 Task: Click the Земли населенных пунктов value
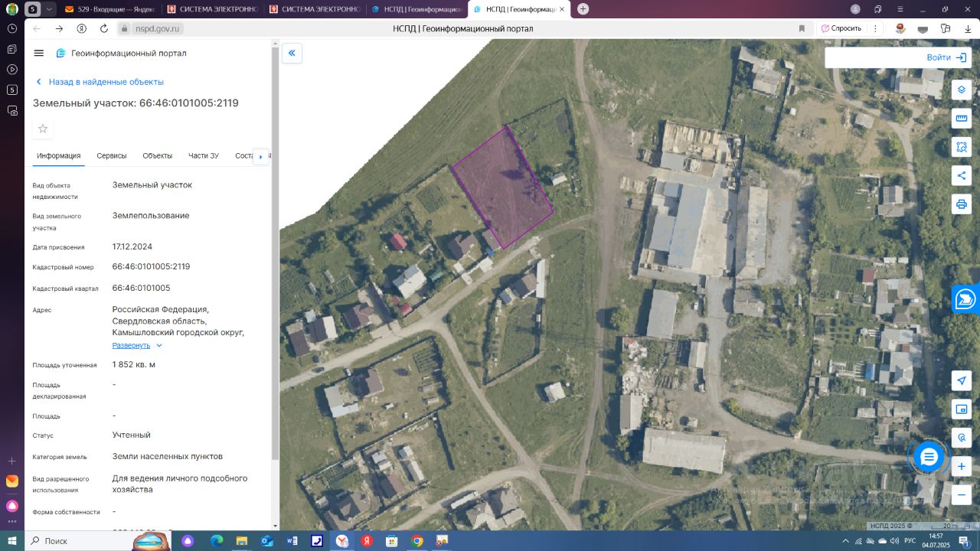click(168, 456)
